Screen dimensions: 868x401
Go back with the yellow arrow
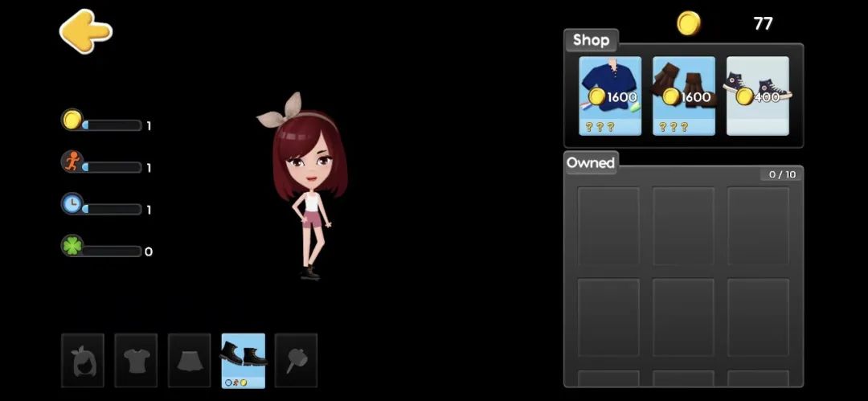coord(86,31)
